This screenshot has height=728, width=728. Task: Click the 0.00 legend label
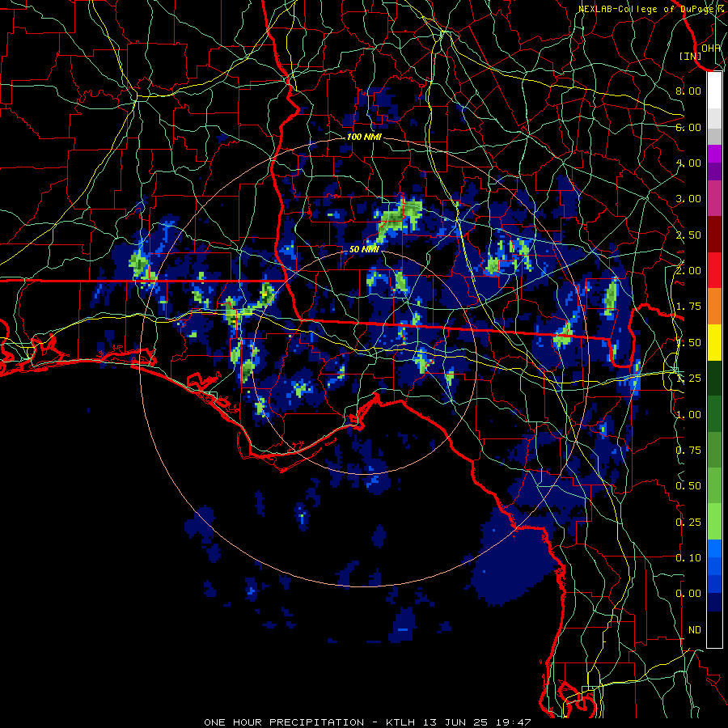(688, 594)
